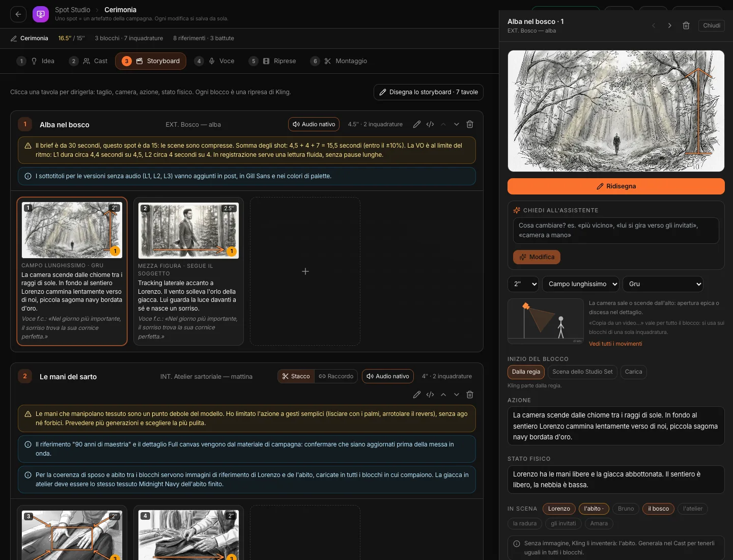Open the 2" duration dropdown

pyautogui.click(x=523, y=284)
